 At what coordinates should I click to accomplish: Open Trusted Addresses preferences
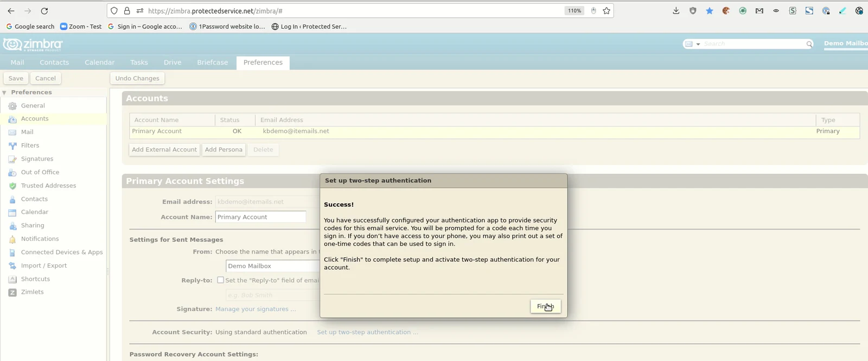click(48, 186)
